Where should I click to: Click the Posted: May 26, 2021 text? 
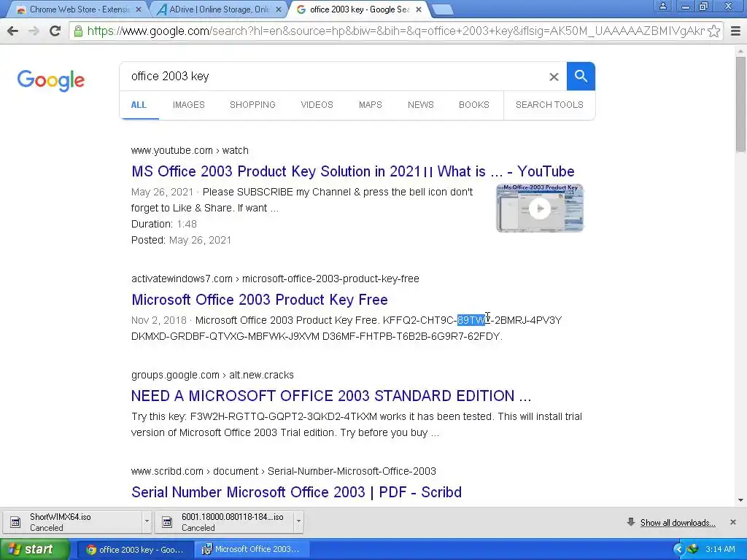tap(181, 240)
